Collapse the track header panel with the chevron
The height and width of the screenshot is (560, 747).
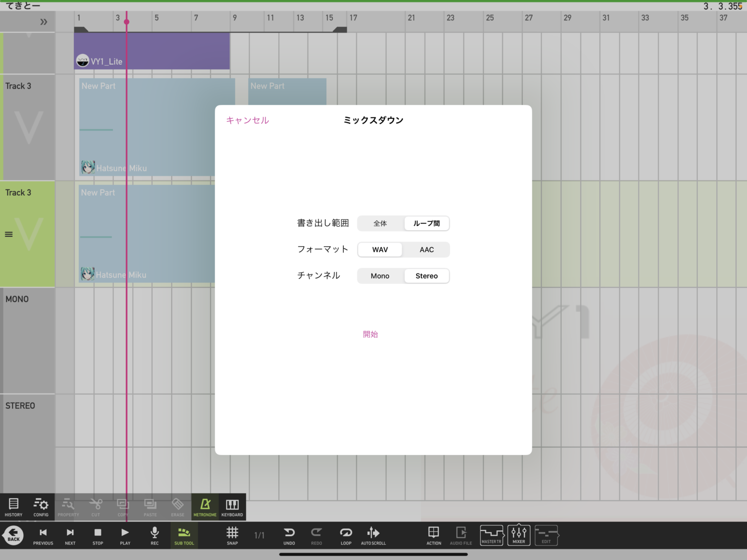click(44, 21)
